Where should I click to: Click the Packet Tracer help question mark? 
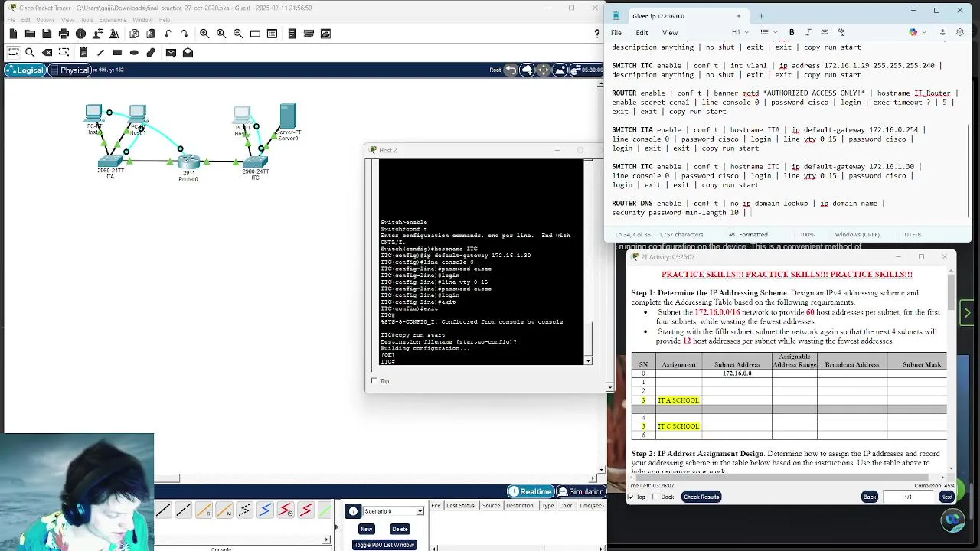pyautogui.click(x=597, y=34)
